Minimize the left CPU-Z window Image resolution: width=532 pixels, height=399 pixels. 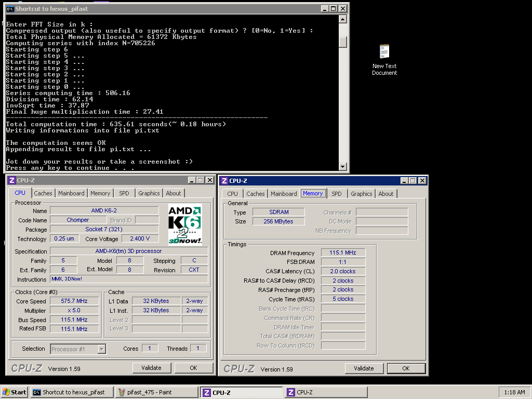tap(192, 180)
